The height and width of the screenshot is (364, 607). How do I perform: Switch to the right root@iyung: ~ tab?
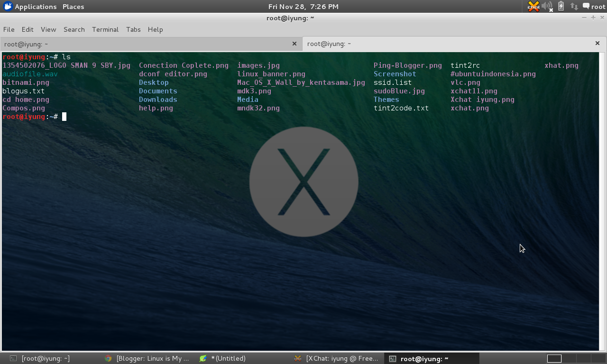(x=329, y=44)
